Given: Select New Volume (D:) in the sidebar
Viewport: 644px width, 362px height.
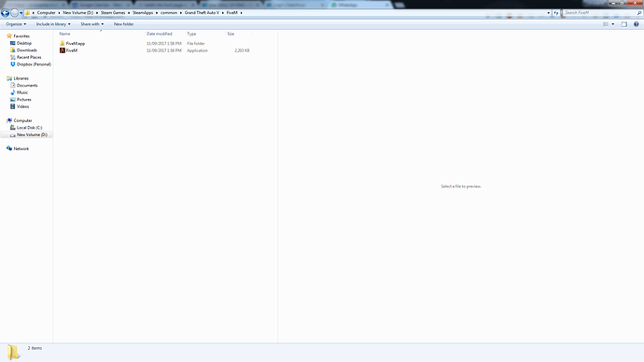Looking at the screenshot, I should tap(32, 134).
